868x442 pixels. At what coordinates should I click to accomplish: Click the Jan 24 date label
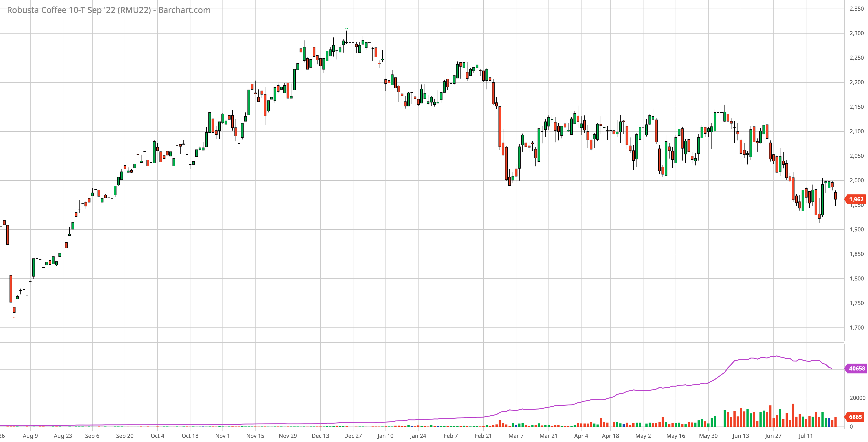(x=418, y=436)
